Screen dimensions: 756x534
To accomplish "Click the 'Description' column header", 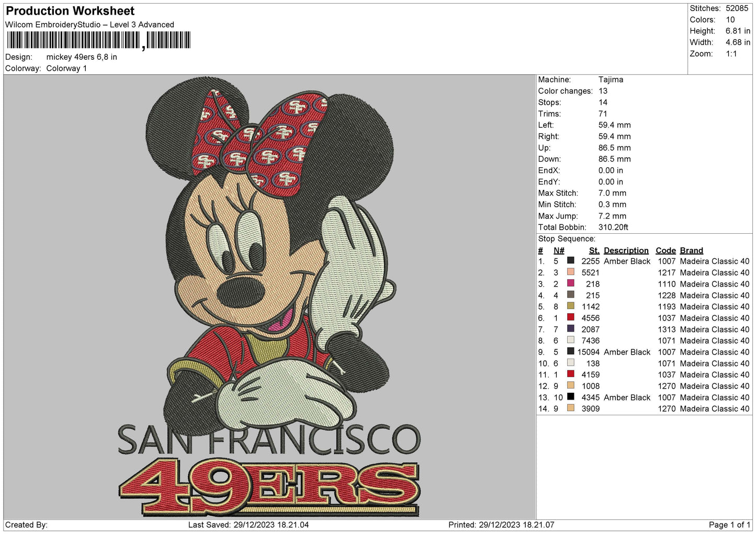I will pos(626,251).
